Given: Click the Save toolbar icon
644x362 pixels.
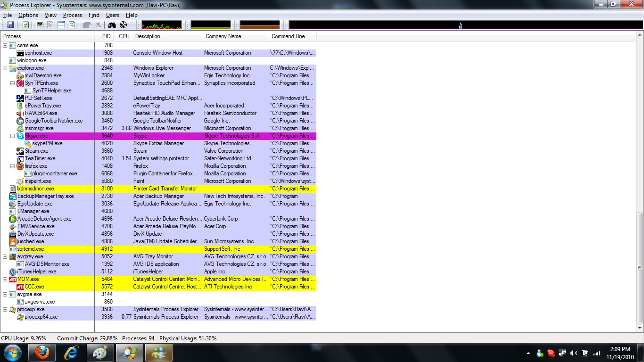Looking at the screenshot, I should click(10, 25).
